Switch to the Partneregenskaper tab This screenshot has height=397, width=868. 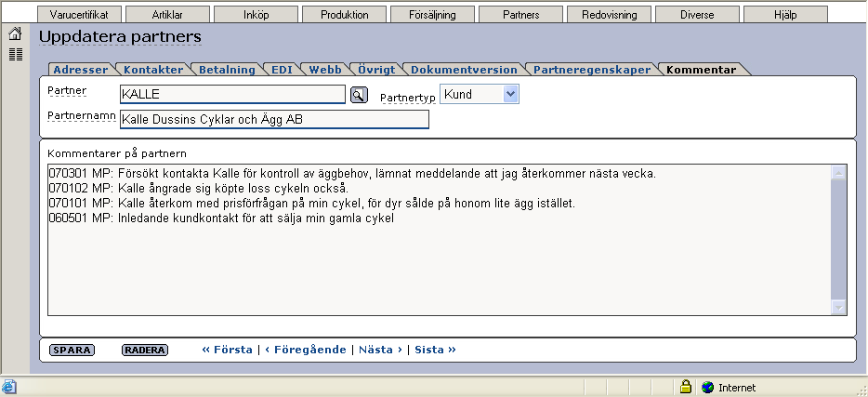[x=592, y=70]
